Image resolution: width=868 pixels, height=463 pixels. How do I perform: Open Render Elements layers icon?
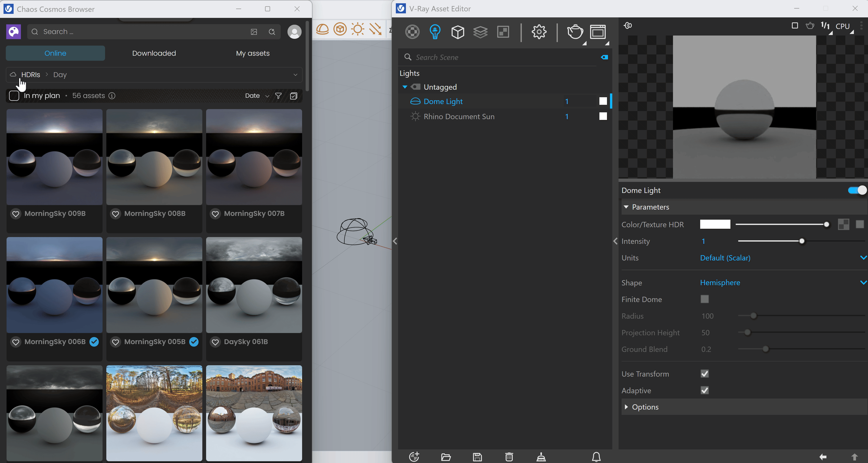click(480, 32)
